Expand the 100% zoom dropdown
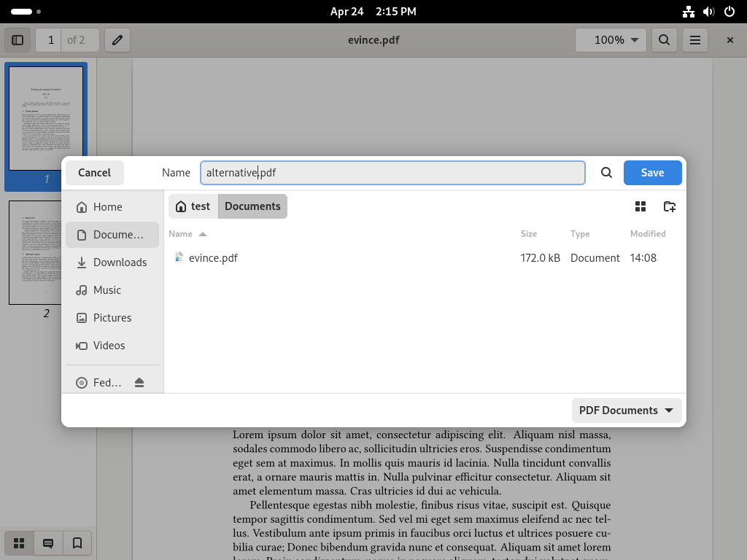 tap(611, 40)
